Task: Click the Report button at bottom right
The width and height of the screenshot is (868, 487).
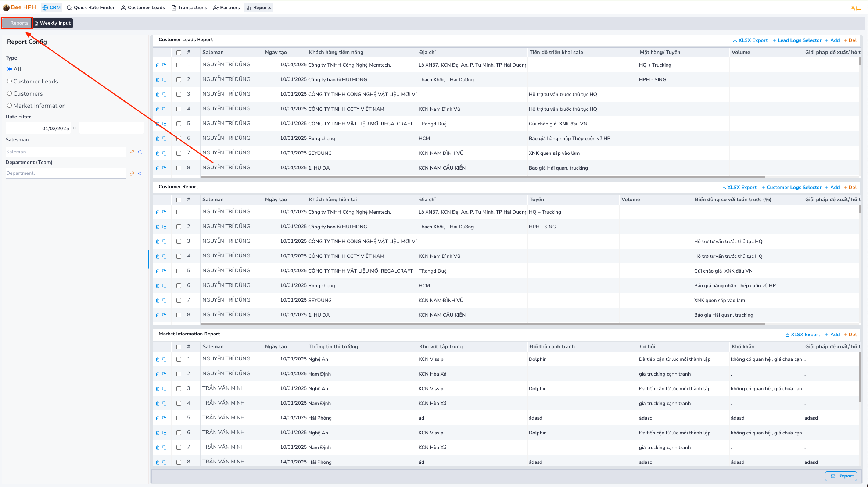Action: (841, 476)
